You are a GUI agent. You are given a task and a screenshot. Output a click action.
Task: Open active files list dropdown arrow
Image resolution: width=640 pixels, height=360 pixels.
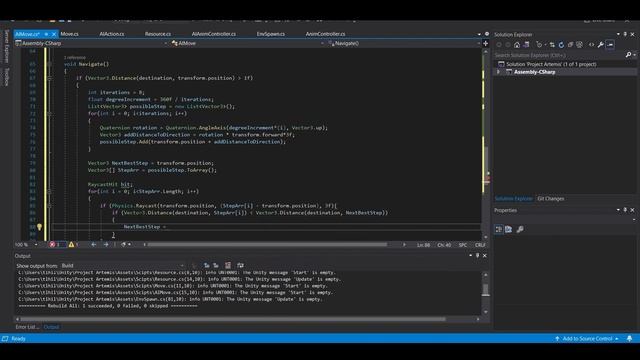(x=479, y=34)
